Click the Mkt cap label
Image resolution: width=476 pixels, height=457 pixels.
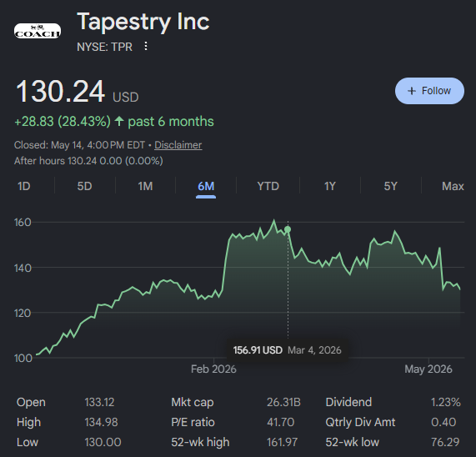point(193,402)
